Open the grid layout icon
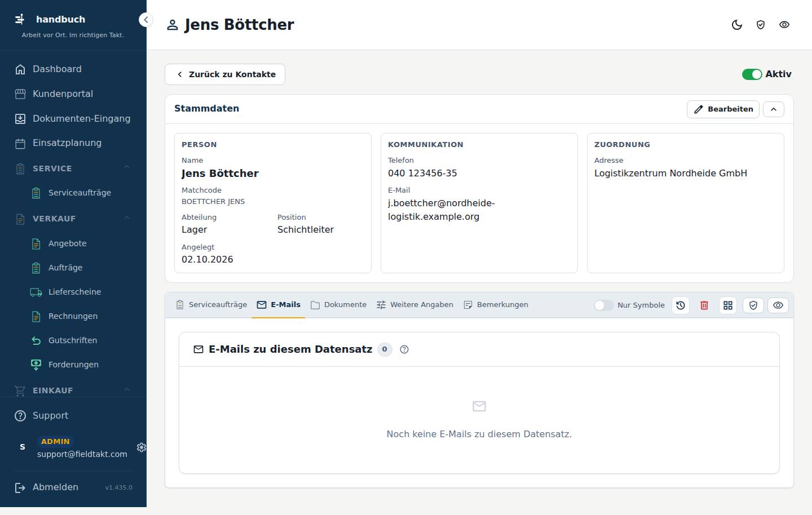The height and width of the screenshot is (515, 812). (728, 305)
